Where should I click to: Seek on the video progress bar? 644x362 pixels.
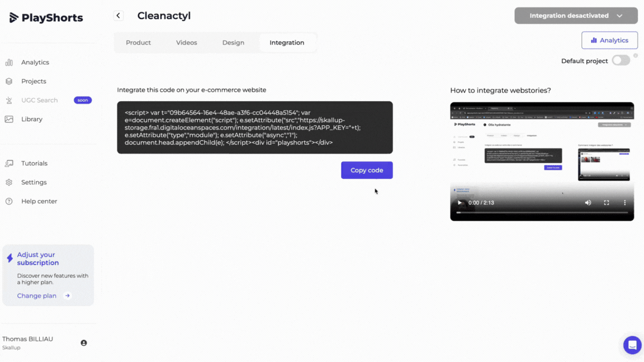click(542, 213)
